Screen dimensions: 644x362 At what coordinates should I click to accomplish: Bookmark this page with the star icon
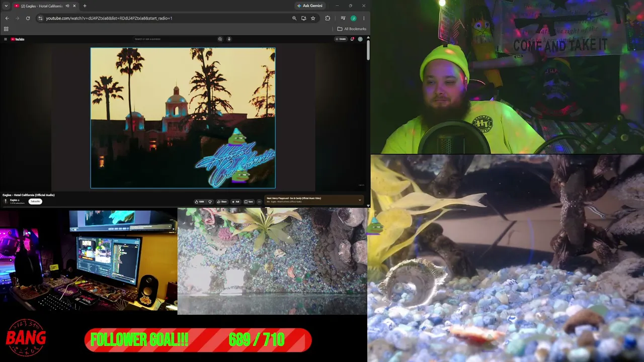pos(313,18)
